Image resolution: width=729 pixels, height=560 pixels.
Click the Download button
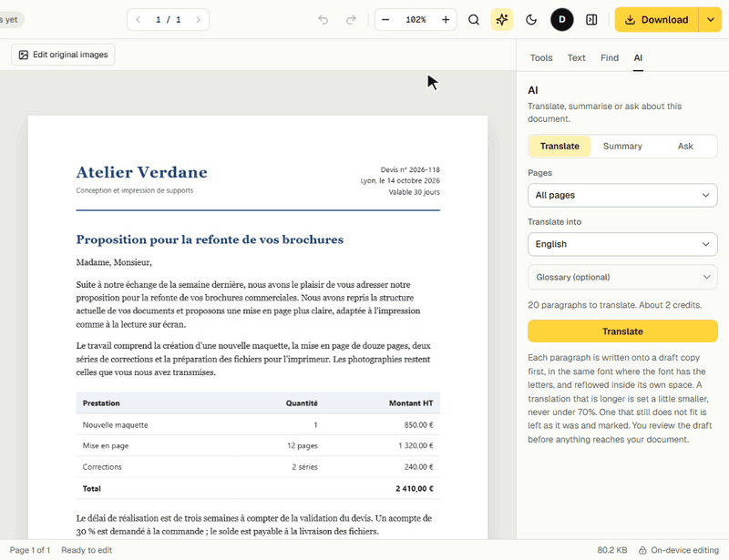click(x=656, y=19)
